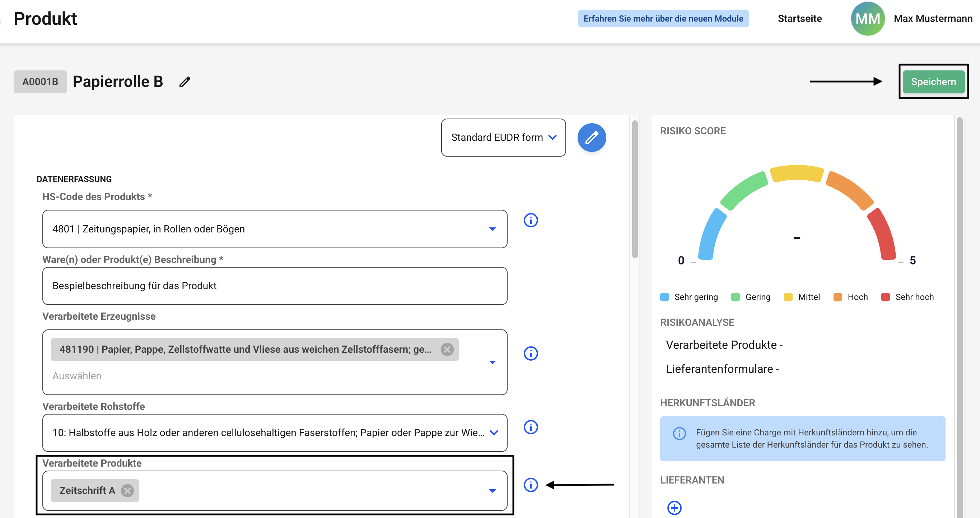
Task: Open Erfahren Sie mehr über die neuen Module
Action: point(663,18)
